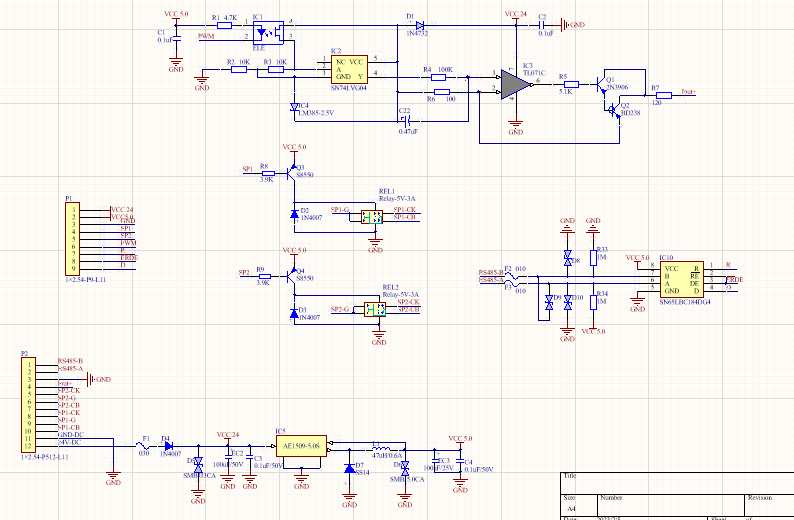Select fuse F1 030
This screenshot has width=794, height=520.
pyautogui.click(x=144, y=446)
